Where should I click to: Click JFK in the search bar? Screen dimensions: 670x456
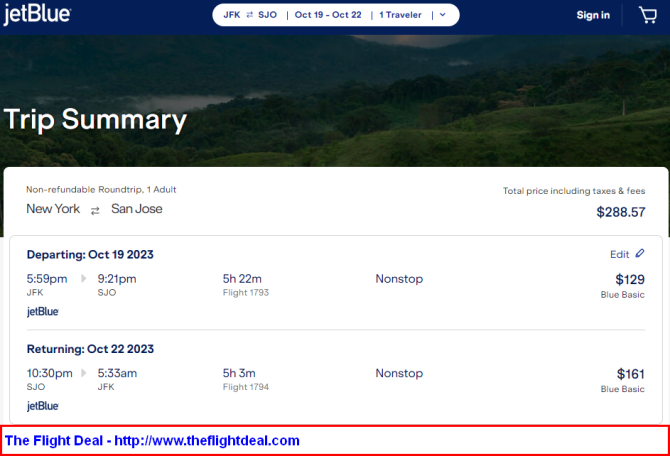232,15
